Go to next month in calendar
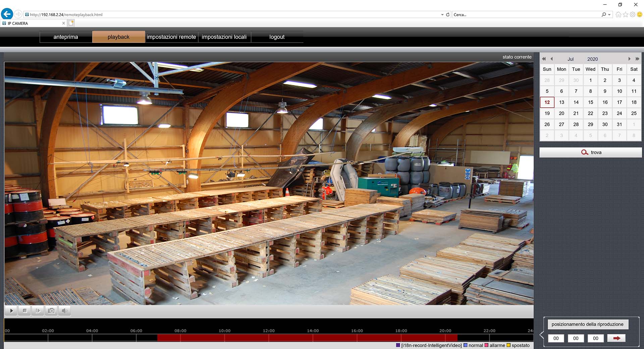The width and height of the screenshot is (644, 349). coord(629,59)
